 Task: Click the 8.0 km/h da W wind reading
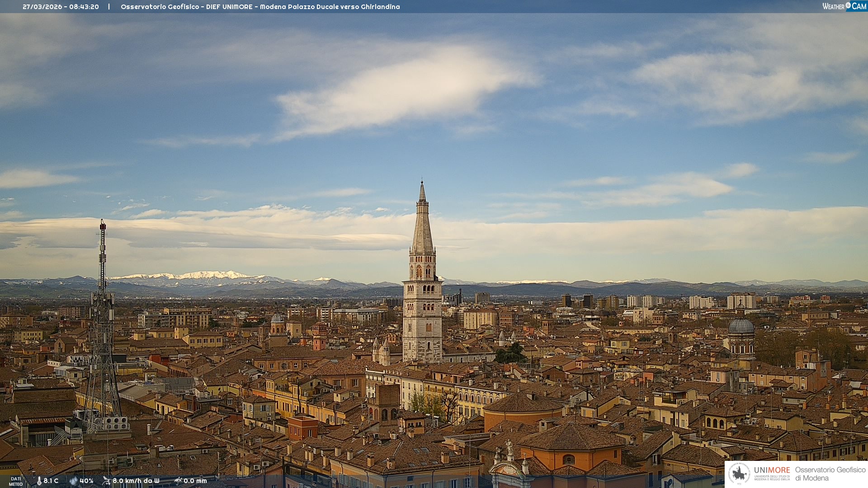pos(136,481)
